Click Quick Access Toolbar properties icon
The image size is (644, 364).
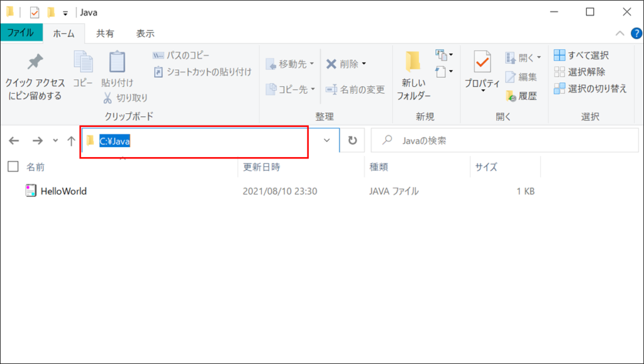point(35,13)
